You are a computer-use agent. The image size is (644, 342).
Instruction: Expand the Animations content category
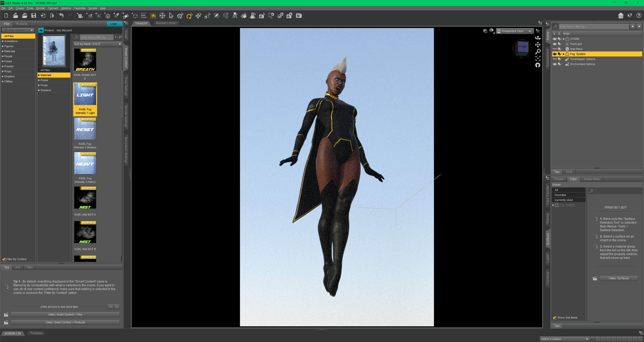[3, 41]
